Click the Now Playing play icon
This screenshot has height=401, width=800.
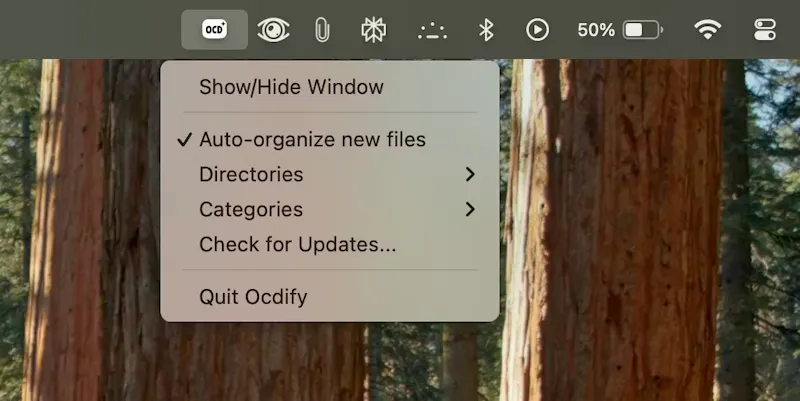(537, 30)
